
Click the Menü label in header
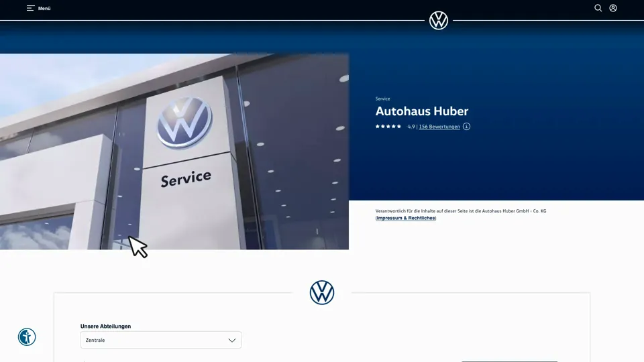(x=44, y=8)
